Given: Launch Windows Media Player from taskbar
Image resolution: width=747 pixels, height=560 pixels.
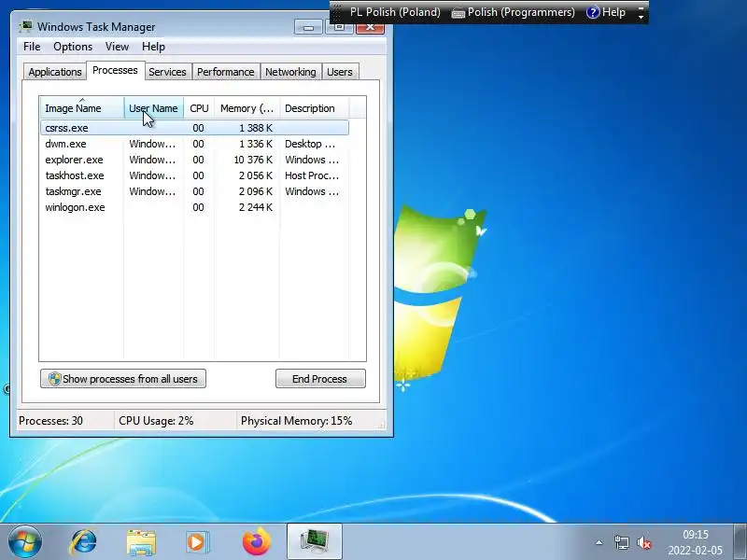Looking at the screenshot, I should coord(197,542).
